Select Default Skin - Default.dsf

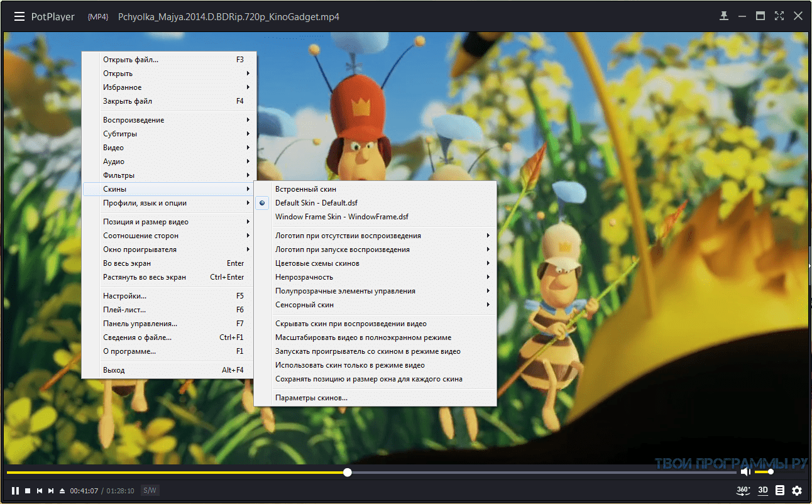[x=315, y=203]
